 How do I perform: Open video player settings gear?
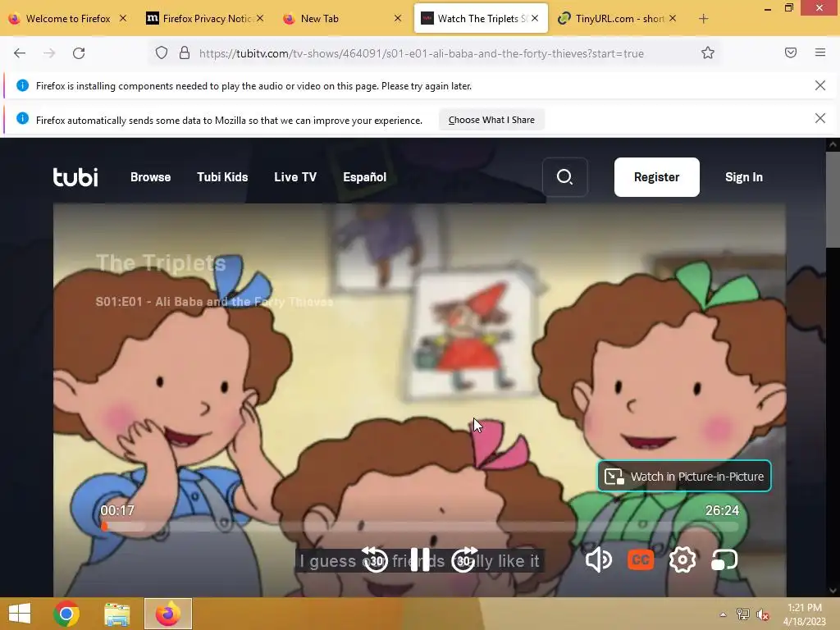coord(682,560)
